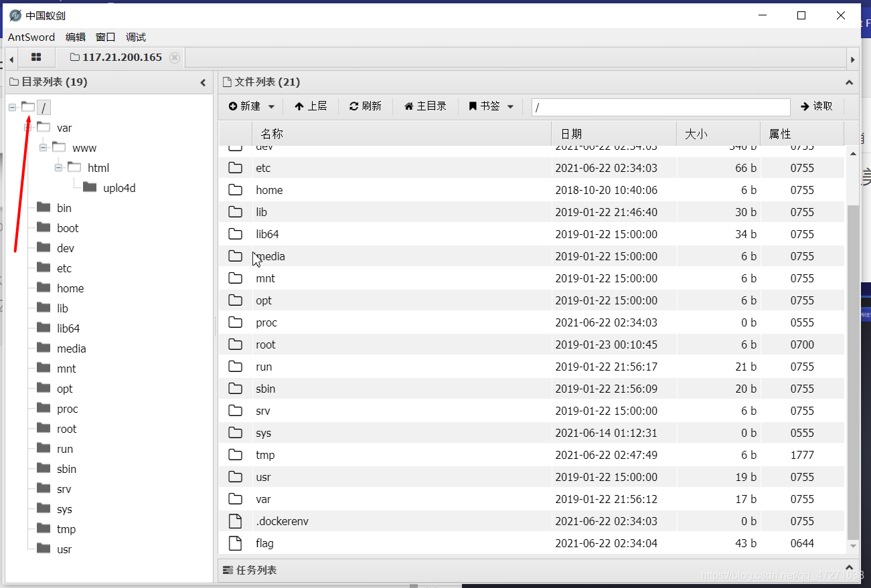Select the etc folder in tree

point(64,268)
